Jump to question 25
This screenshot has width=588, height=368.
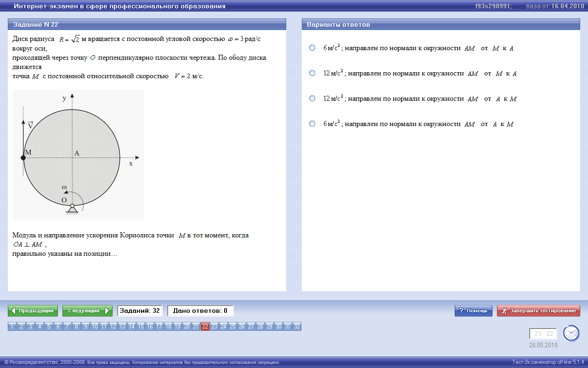[x=233, y=327]
